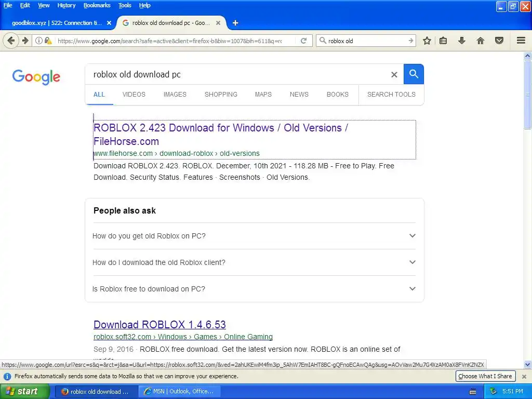This screenshot has width=532, height=399.
Task: Click roblox.soft32.com breadcrumb URL
Action: click(183, 337)
